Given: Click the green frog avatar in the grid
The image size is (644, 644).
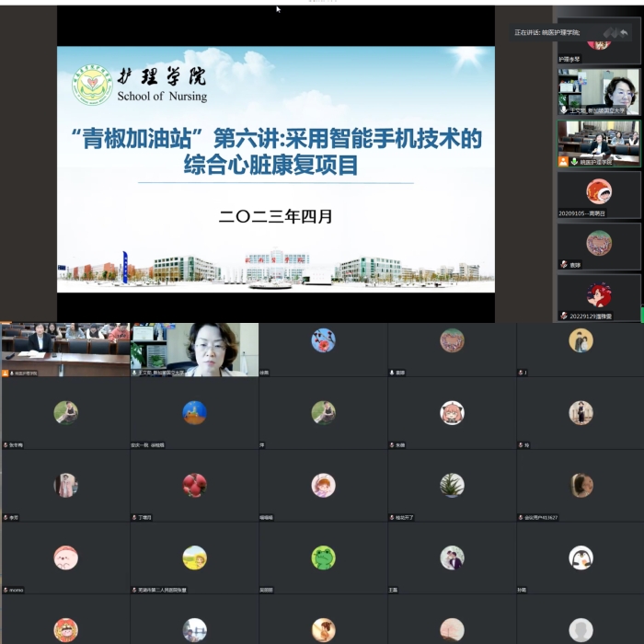Looking at the screenshot, I should pyautogui.click(x=323, y=558).
